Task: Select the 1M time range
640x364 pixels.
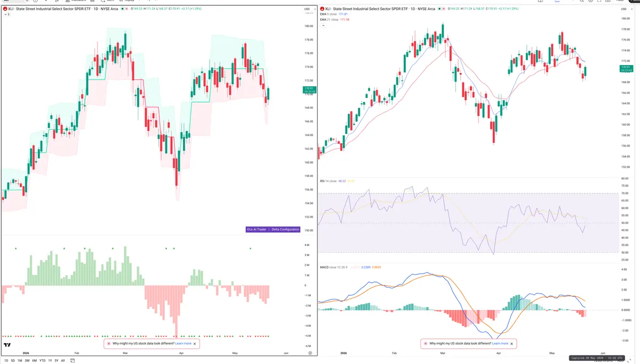Action: [20, 361]
